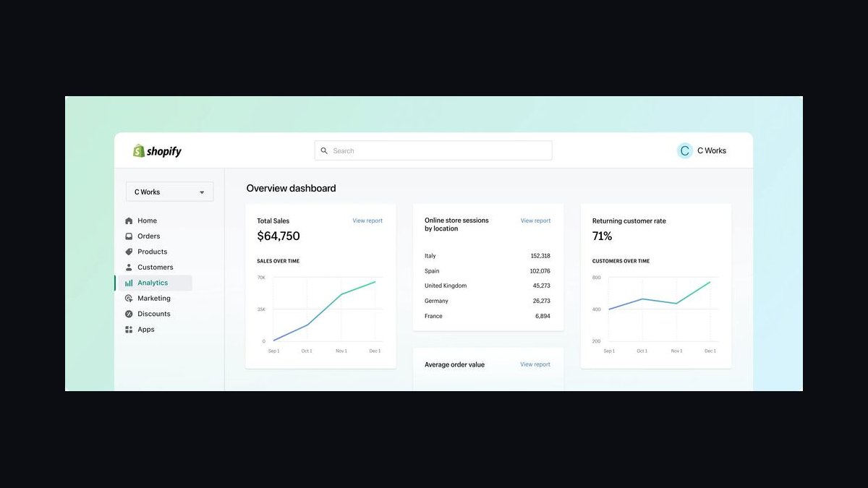
Task: Click the Apps grid icon
Action: [x=129, y=330]
